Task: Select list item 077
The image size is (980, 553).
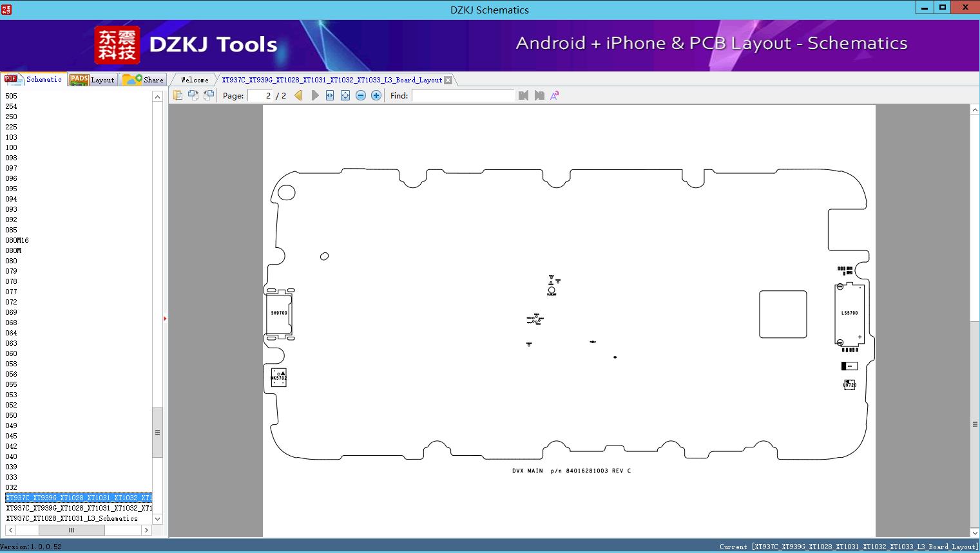Action: pyautogui.click(x=12, y=292)
